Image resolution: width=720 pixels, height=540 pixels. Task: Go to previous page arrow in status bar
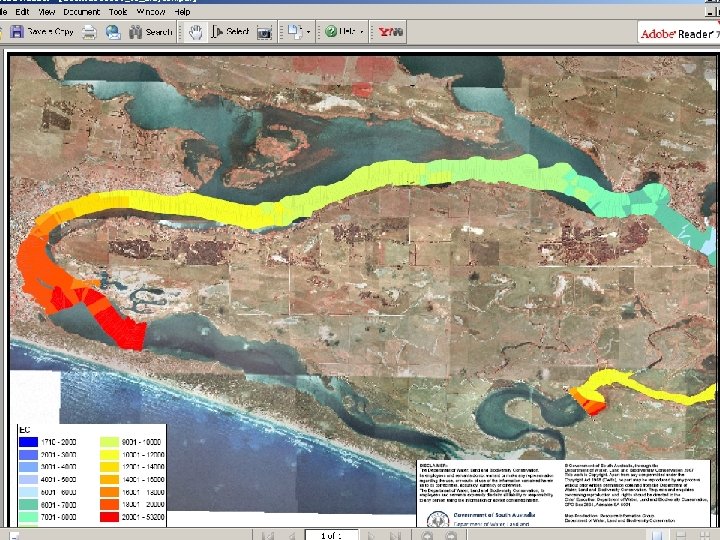tap(292, 535)
